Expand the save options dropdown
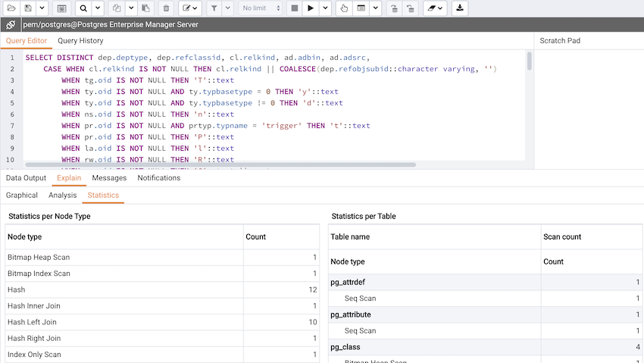The image size is (644, 363). point(42,8)
